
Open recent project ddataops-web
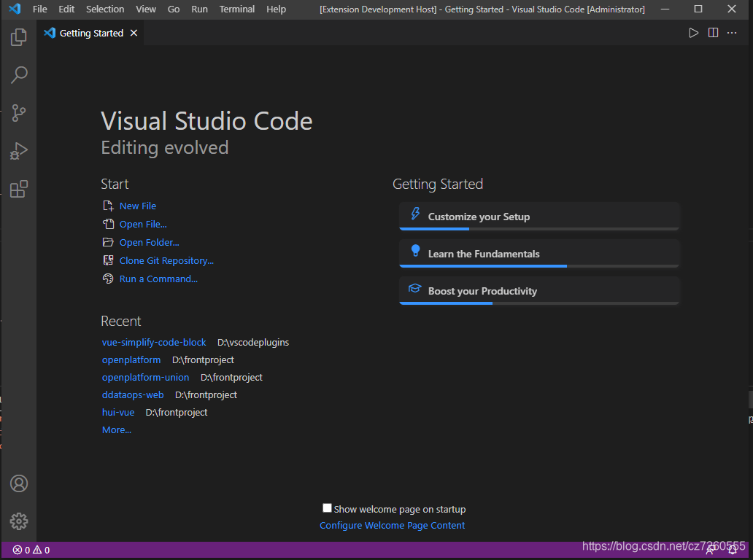click(x=133, y=395)
